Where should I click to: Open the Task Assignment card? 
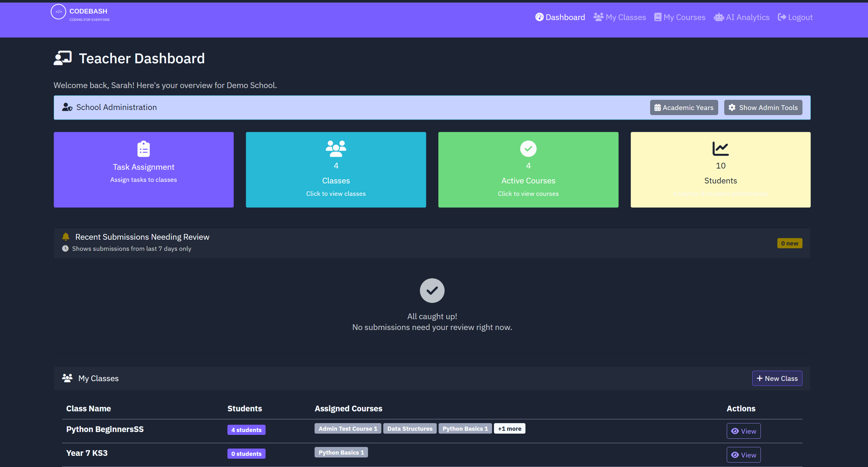[x=143, y=170]
